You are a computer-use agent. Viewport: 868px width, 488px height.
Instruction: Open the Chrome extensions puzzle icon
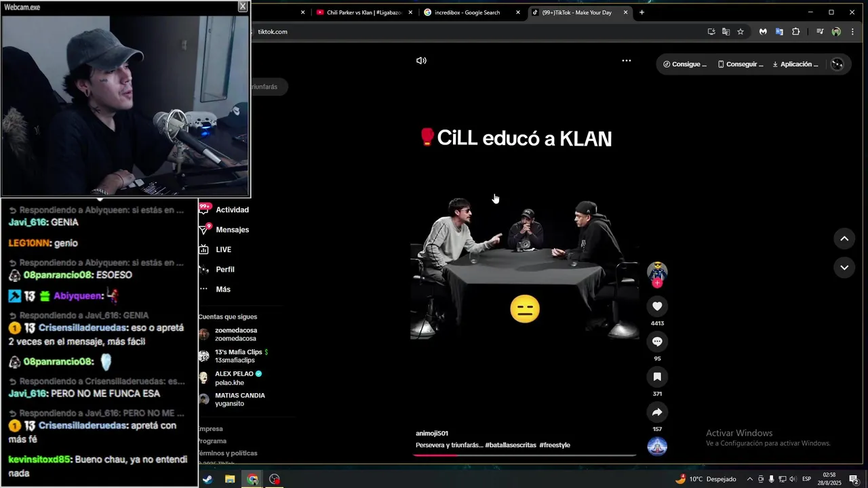pyautogui.click(x=796, y=32)
